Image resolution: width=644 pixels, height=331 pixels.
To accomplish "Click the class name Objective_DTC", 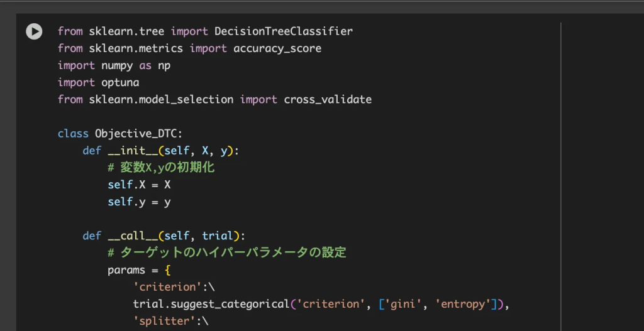I will 136,134.
